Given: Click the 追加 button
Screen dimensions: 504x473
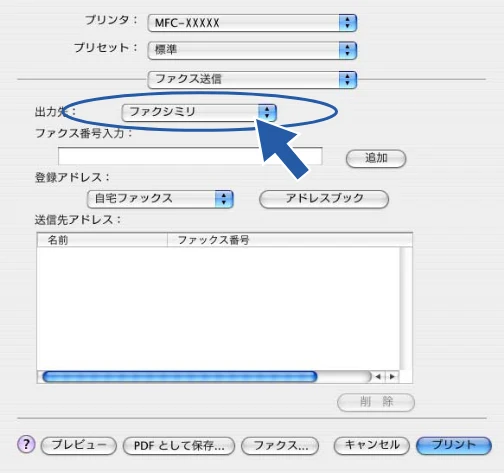Looking at the screenshot, I should pos(376,158).
